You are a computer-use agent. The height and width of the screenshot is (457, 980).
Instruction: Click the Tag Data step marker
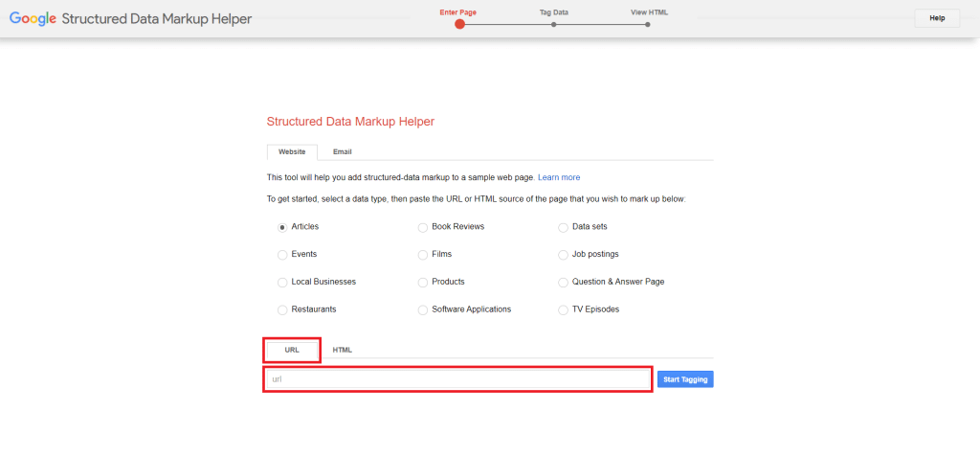(x=554, y=24)
